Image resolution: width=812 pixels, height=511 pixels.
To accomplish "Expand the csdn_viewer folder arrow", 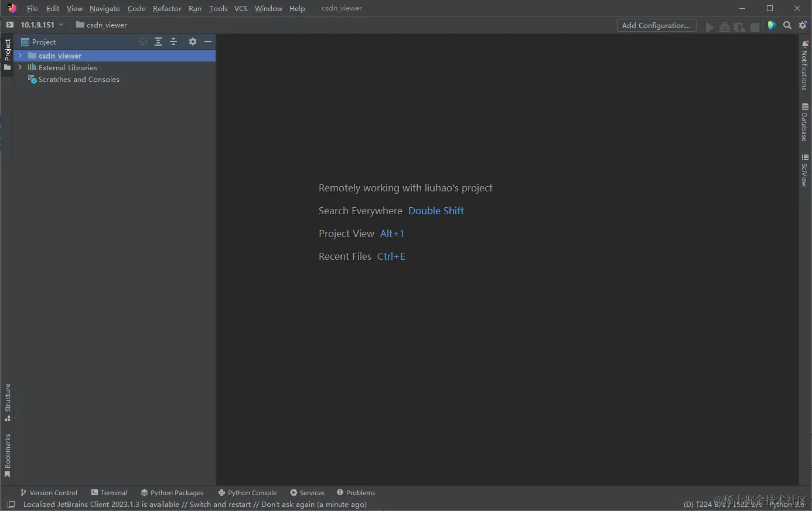I will pos(20,56).
